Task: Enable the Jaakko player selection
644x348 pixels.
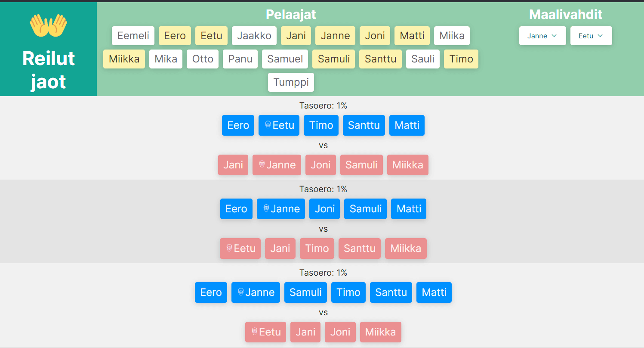Action: click(254, 36)
